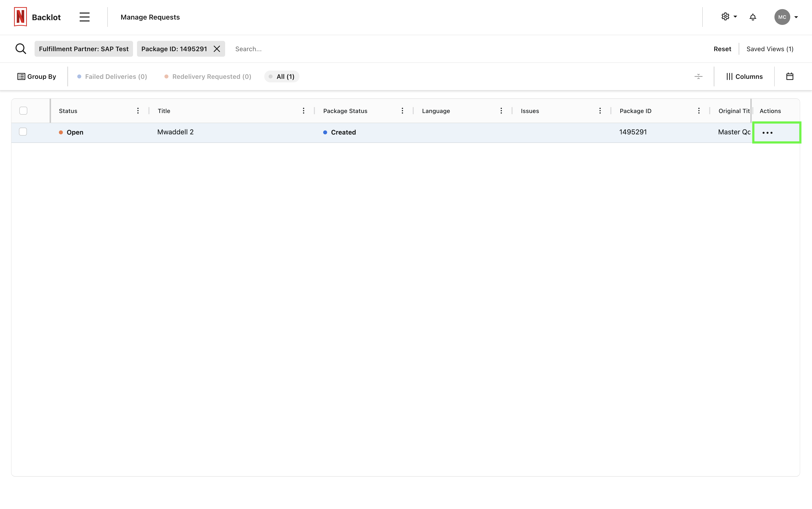Open row actions three-dot menu
The width and height of the screenshot is (812, 509).
[767, 133]
